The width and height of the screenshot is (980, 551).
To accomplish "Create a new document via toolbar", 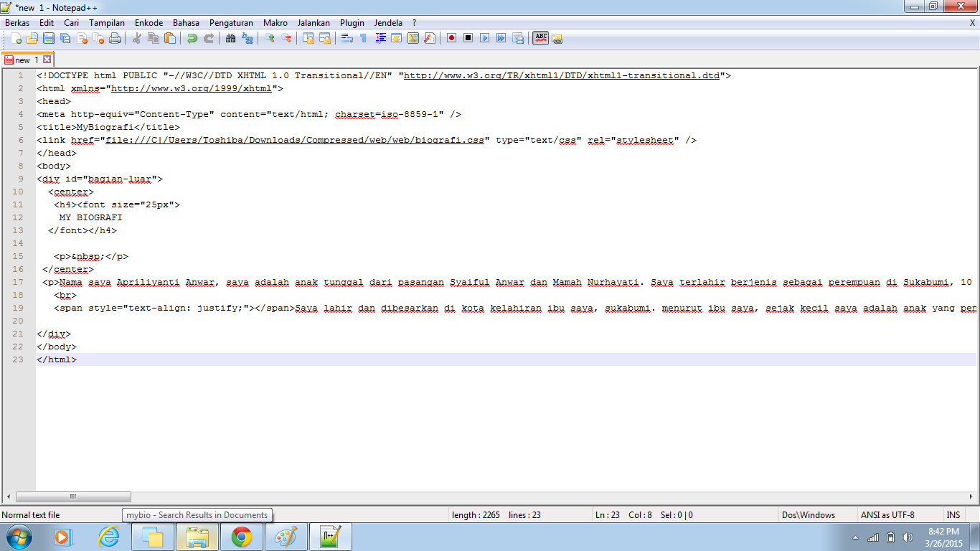I will pos(16,38).
